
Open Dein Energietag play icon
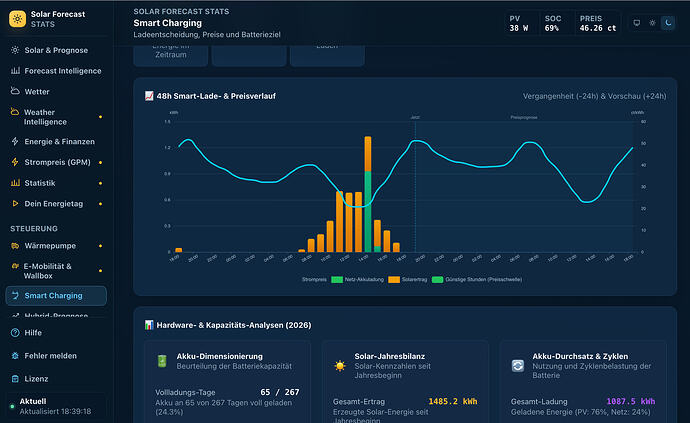click(x=15, y=203)
